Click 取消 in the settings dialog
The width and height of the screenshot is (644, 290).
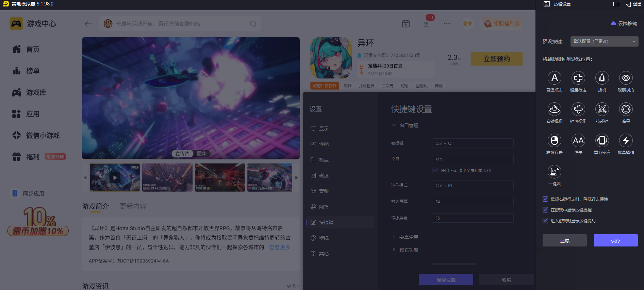507,279
